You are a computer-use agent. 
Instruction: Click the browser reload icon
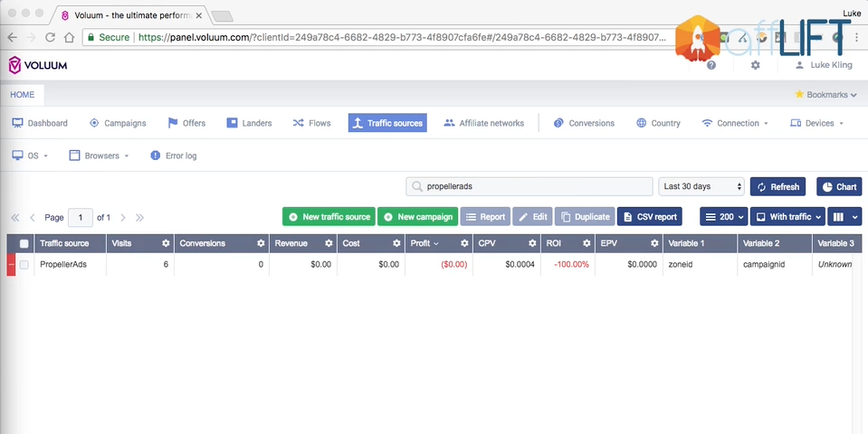pos(50,38)
